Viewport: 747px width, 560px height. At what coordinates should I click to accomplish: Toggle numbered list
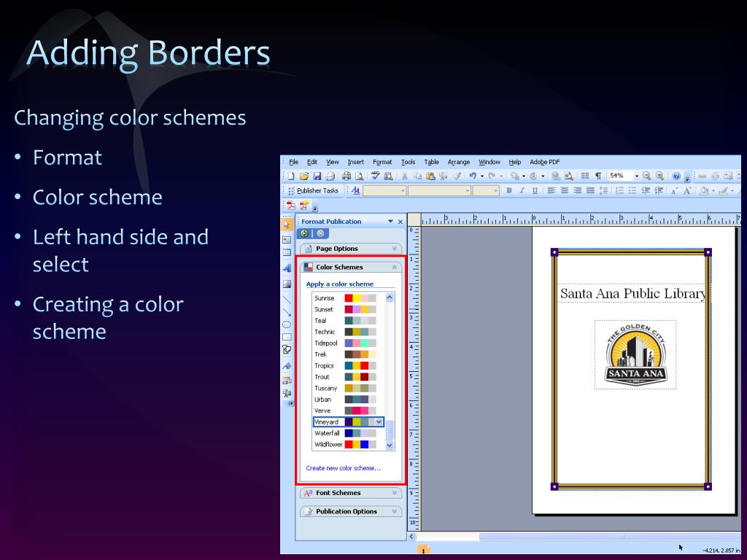(620, 190)
